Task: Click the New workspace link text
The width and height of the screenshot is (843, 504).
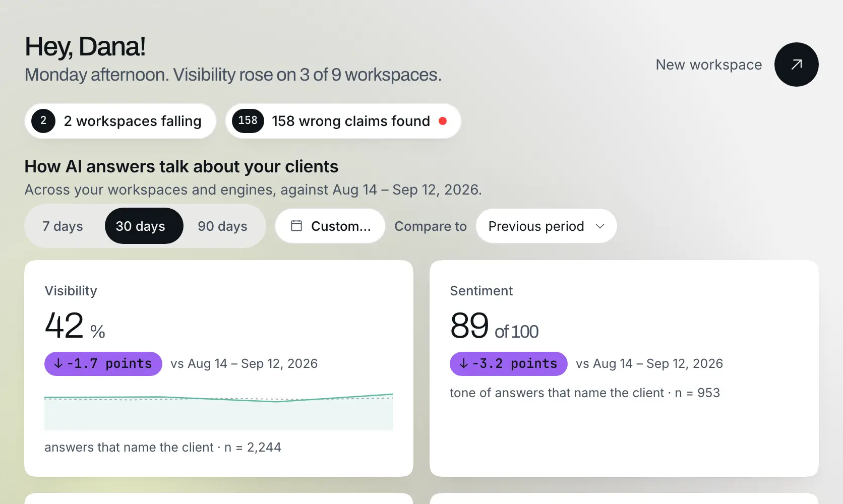Action: [708, 65]
